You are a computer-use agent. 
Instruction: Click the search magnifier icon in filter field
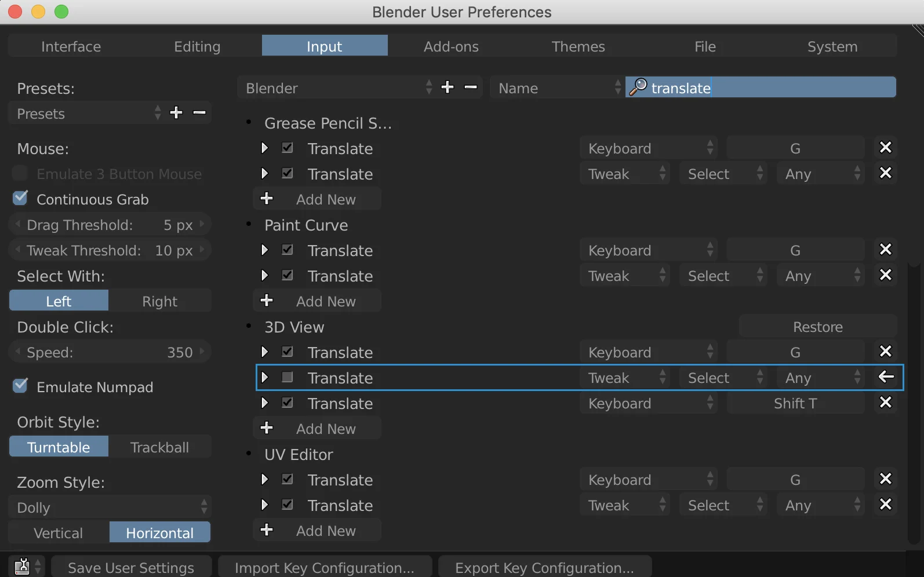(638, 87)
